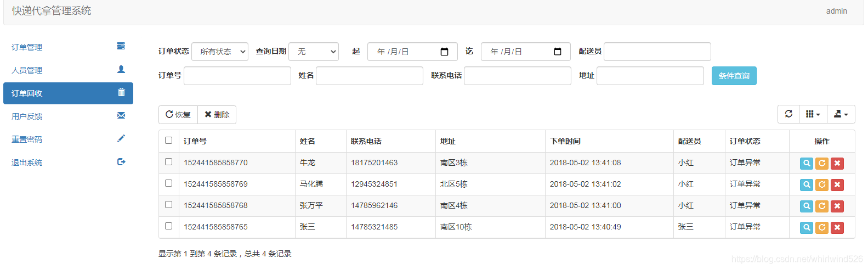Click the 订单号 search field
The width and height of the screenshot is (868, 269).
tap(237, 76)
